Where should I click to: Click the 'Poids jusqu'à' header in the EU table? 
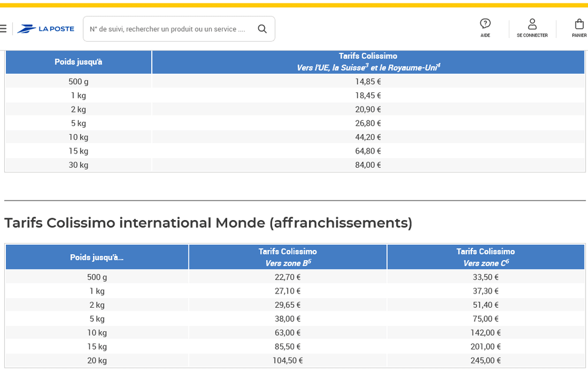click(x=78, y=62)
